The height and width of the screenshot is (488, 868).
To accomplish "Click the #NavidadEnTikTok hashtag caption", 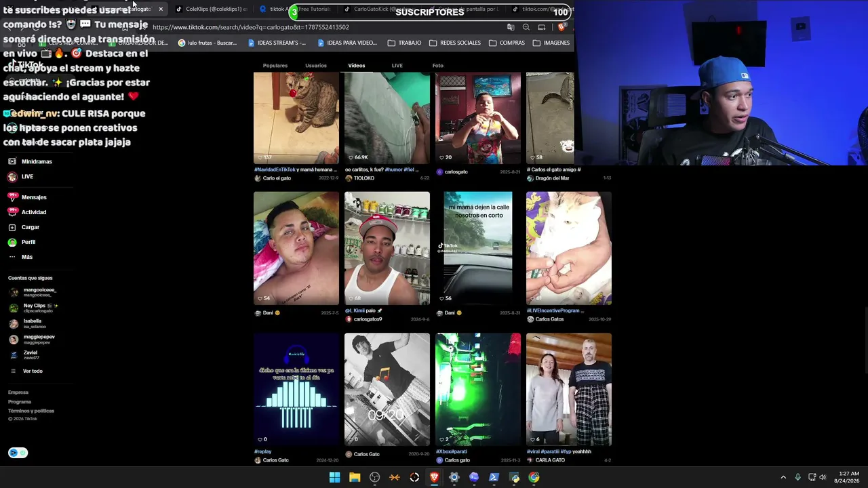I will click(275, 169).
